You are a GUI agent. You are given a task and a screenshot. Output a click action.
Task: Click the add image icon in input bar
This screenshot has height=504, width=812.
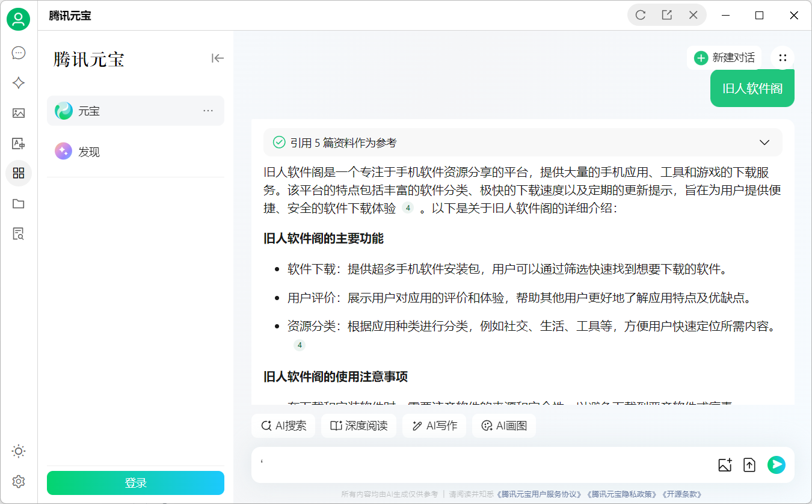(x=724, y=464)
